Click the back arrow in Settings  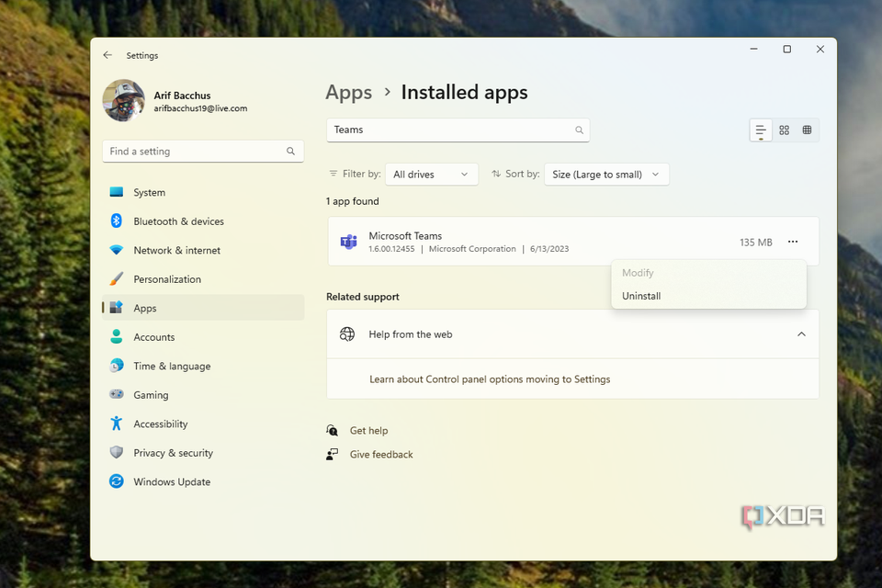tap(107, 55)
